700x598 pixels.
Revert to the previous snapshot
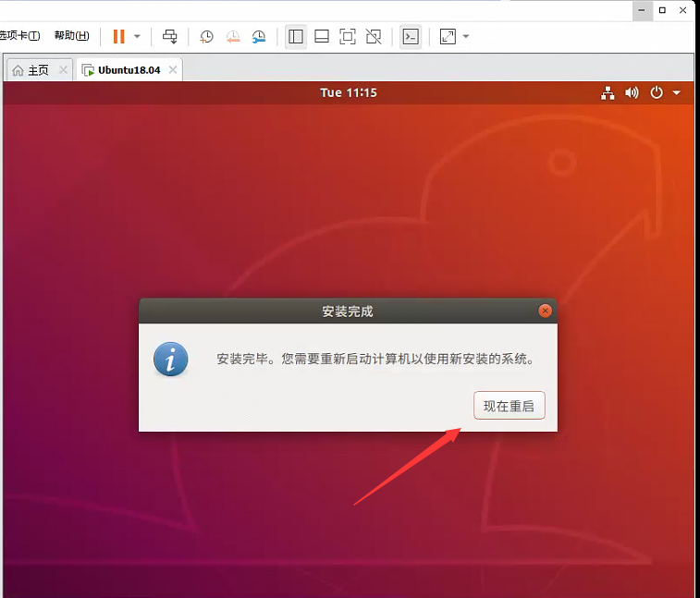click(233, 37)
